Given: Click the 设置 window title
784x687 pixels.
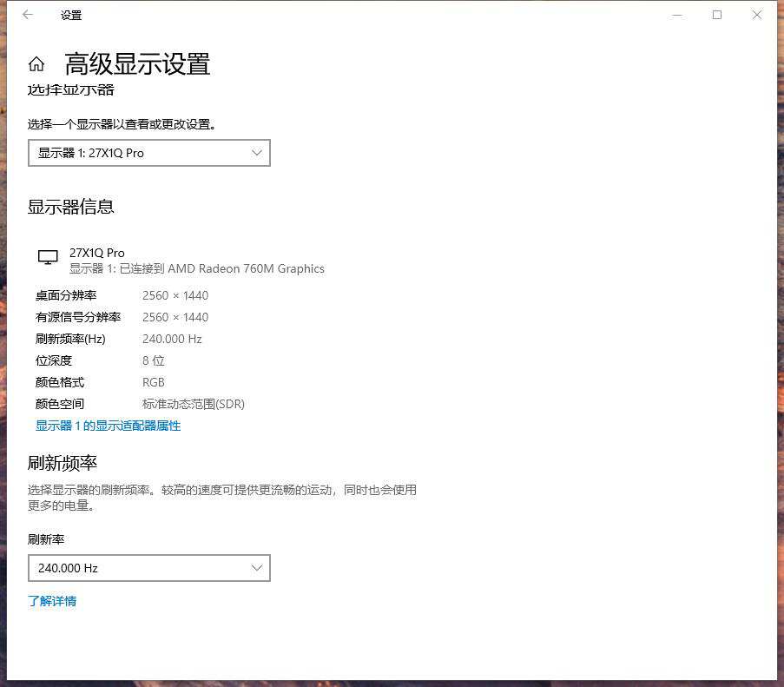Looking at the screenshot, I should 71,15.
